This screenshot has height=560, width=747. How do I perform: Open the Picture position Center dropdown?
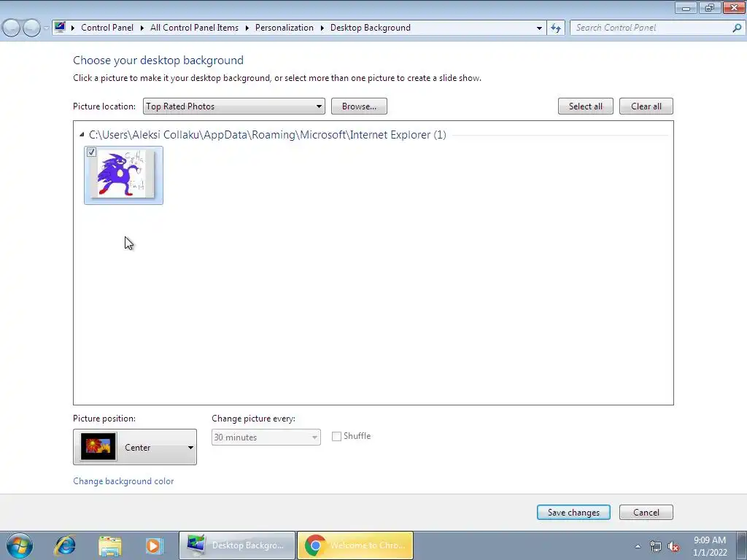(x=135, y=447)
